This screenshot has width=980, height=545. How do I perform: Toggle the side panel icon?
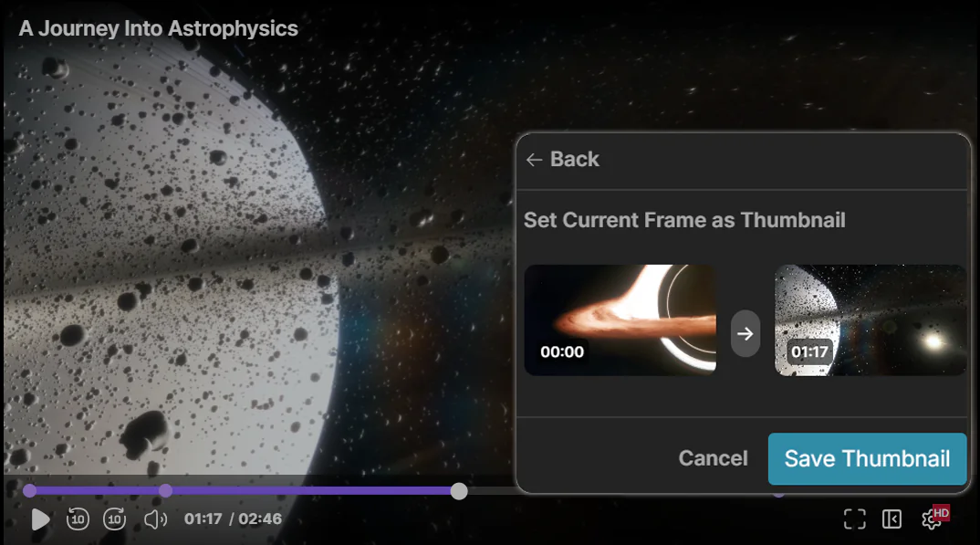(891, 519)
